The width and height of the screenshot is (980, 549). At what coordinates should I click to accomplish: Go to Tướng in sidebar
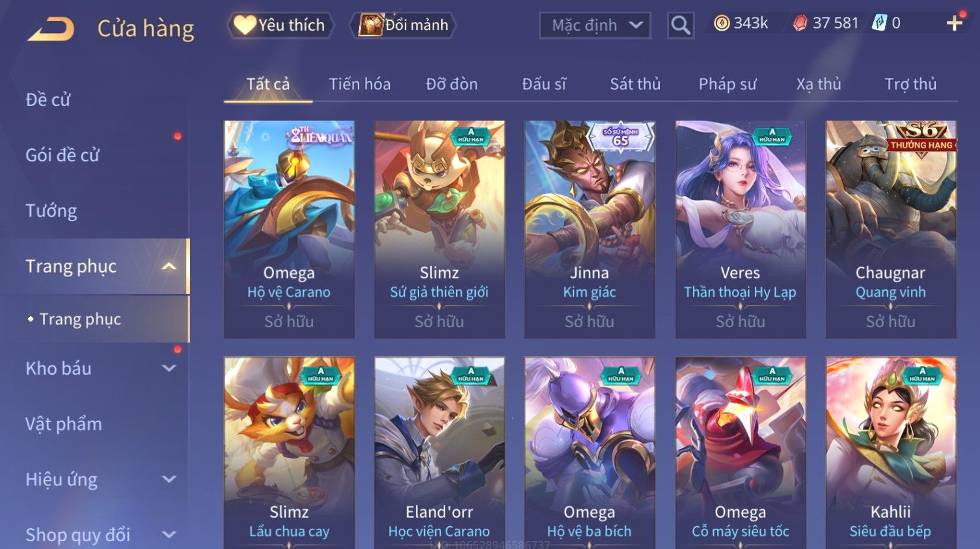coord(51,211)
